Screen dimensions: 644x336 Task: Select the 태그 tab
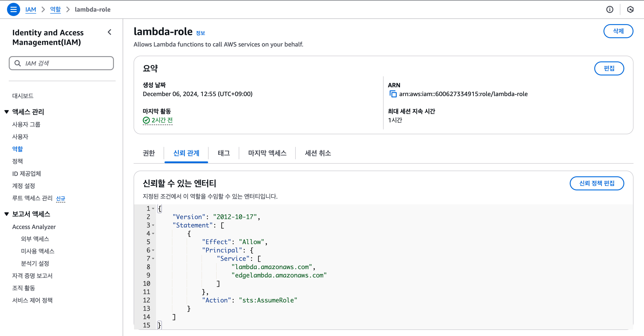click(x=224, y=153)
